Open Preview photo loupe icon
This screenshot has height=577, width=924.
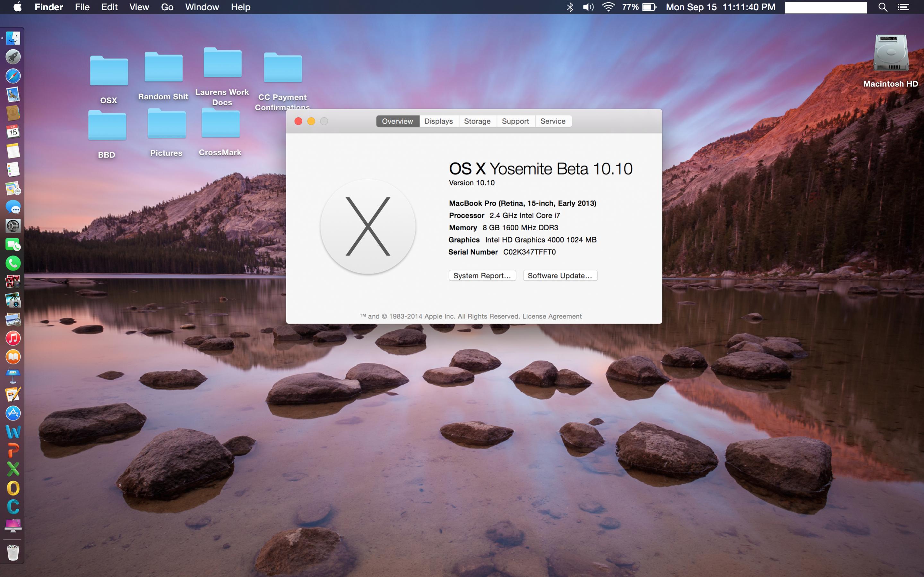[13, 320]
